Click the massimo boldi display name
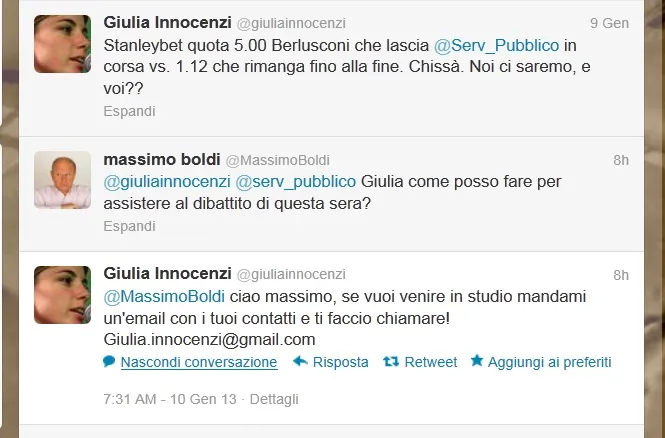This screenshot has height=438, width=665. pyautogui.click(x=162, y=160)
